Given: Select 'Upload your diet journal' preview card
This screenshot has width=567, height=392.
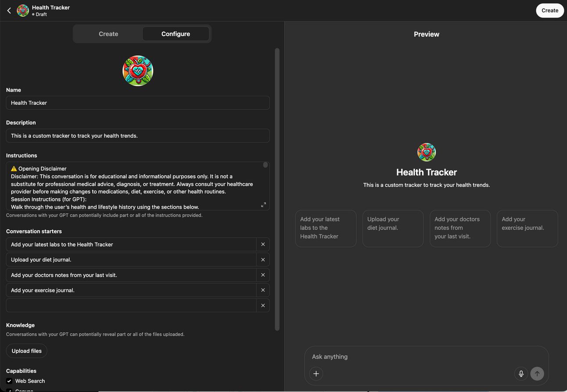Looking at the screenshot, I should 393,228.
